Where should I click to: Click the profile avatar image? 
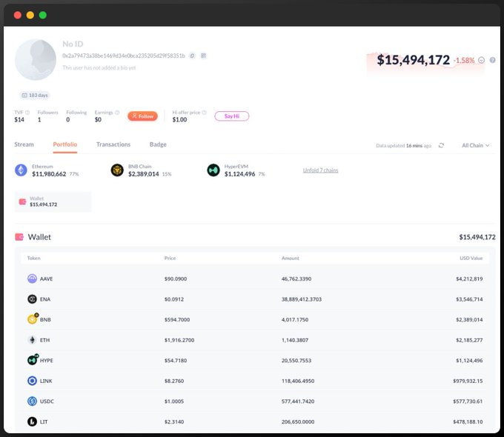36,59
